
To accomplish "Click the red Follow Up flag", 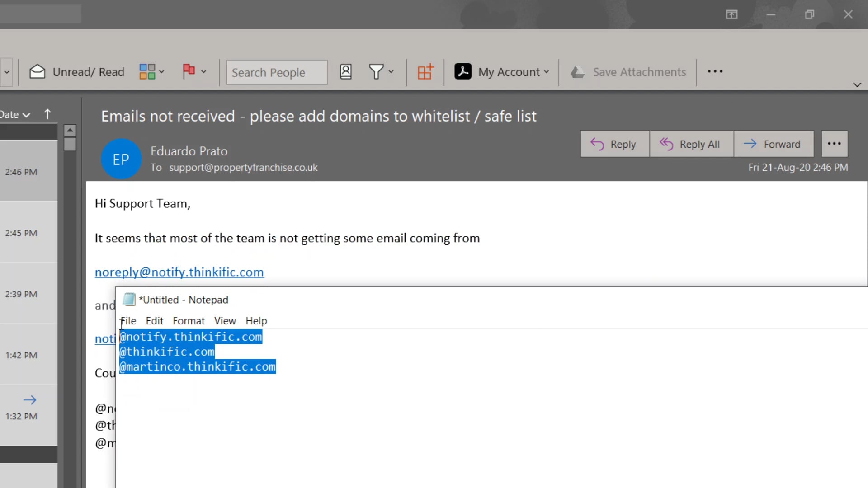I will (x=189, y=71).
